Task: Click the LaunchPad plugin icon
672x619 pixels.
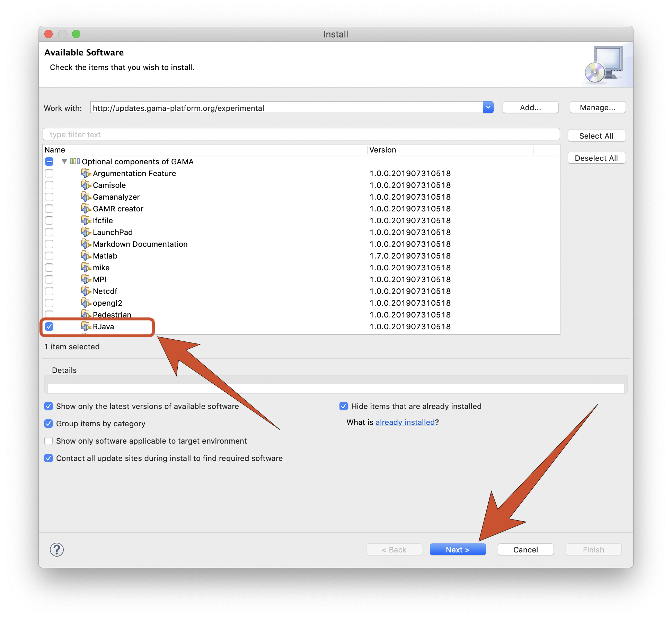Action: (86, 232)
